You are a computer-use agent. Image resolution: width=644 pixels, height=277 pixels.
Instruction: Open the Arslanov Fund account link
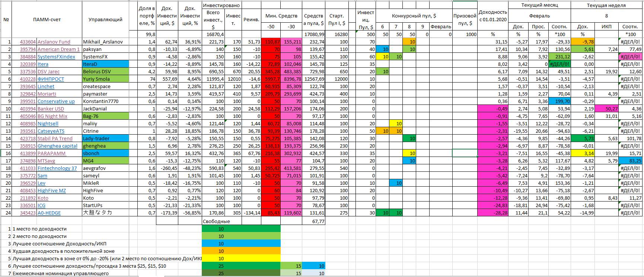[x=54, y=42]
